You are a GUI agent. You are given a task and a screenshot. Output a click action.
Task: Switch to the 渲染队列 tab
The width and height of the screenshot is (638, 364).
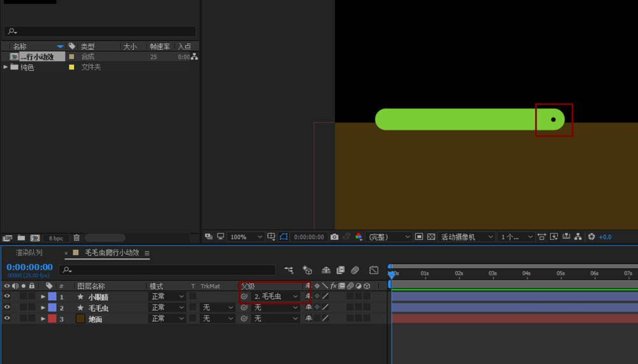coord(29,253)
